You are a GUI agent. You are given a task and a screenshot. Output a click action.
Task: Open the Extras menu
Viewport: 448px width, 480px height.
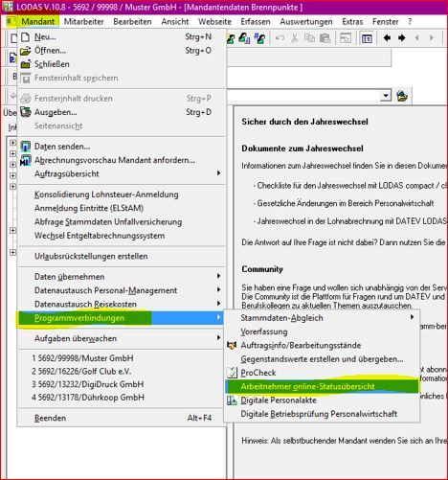(x=352, y=22)
